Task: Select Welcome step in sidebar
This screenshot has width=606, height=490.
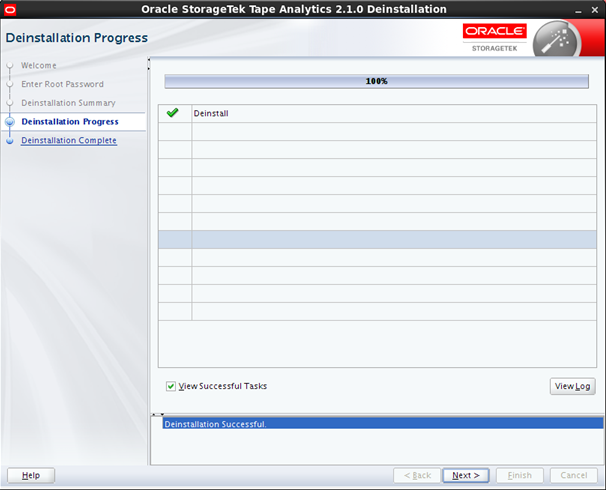Action: pos(39,65)
